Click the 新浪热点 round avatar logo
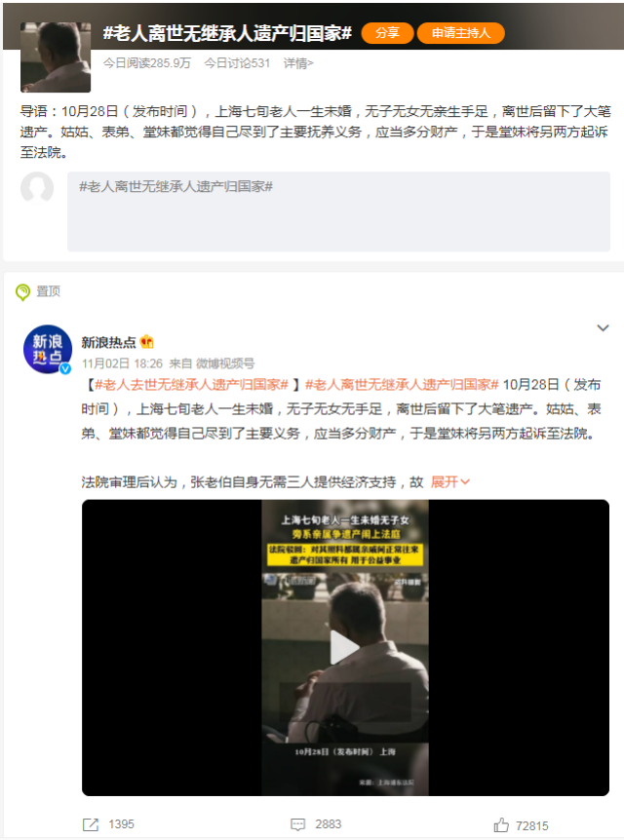This screenshot has width=624, height=840. (48, 349)
